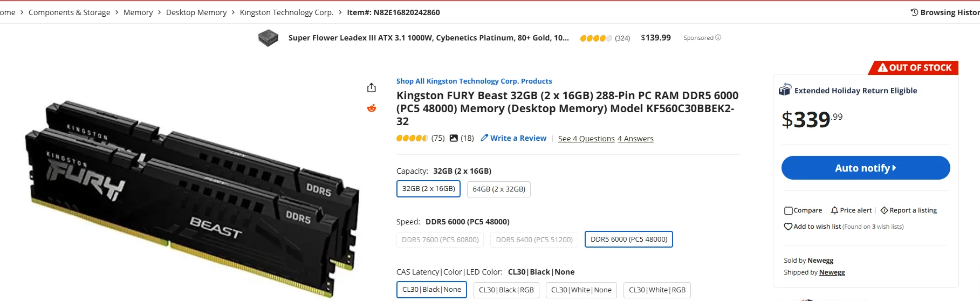Click the Sponsored info icon
Viewport: 980px width, 301px height.
point(718,38)
